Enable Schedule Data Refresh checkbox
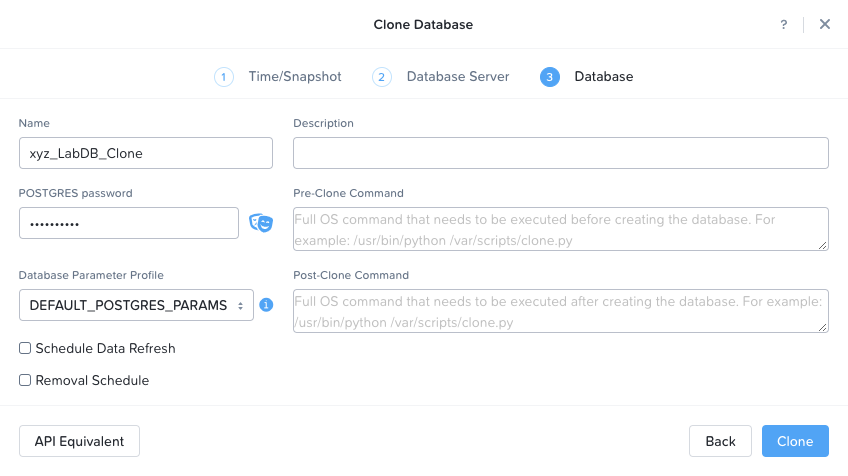848x476 pixels. click(25, 348)
